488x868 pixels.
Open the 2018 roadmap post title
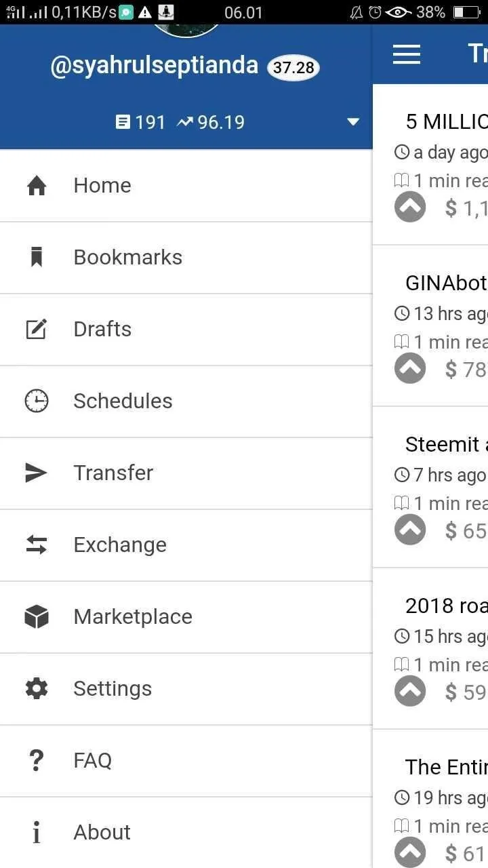446,606
